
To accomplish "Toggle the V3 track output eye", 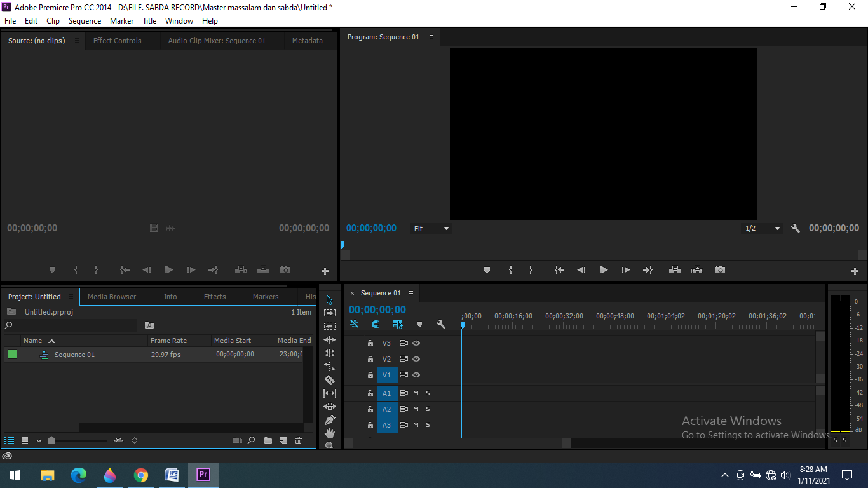I will (416, 343).
